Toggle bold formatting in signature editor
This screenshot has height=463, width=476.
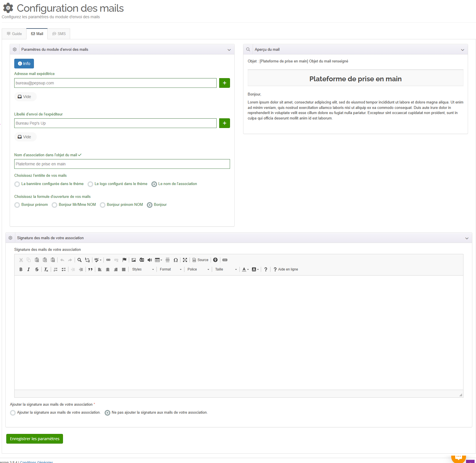21,269
